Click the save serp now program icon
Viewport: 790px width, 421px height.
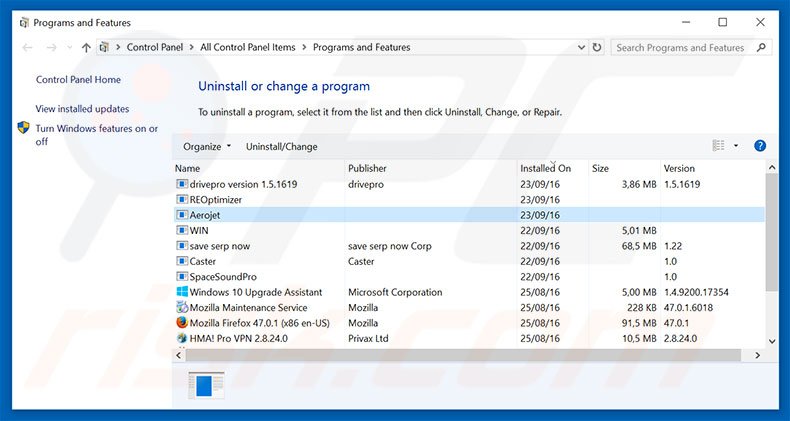point(182,246)
